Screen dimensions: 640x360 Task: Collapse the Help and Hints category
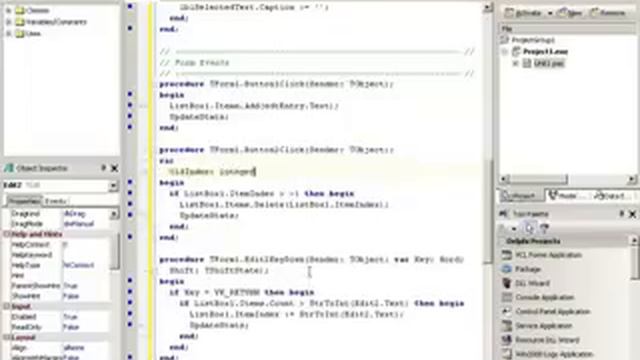click(7, 235)
